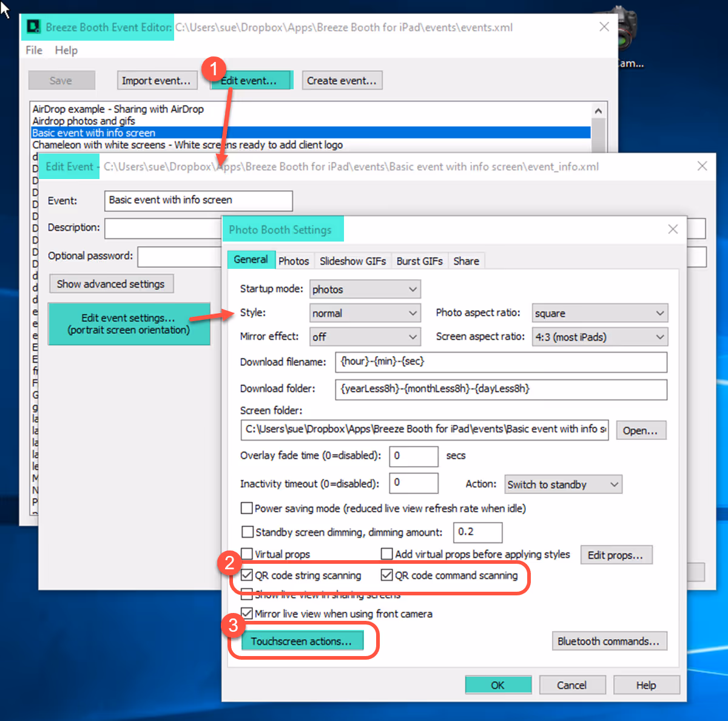This screenshot has height=721, width=728.
Task: Click the dimming amount field
Action: tap(478, 532)
